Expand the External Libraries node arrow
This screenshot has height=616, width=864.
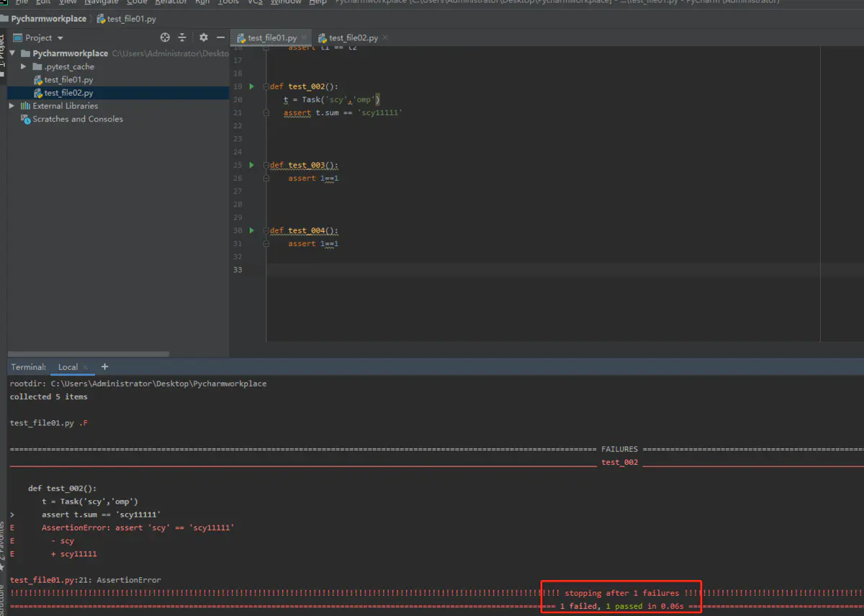pos(12,106)
